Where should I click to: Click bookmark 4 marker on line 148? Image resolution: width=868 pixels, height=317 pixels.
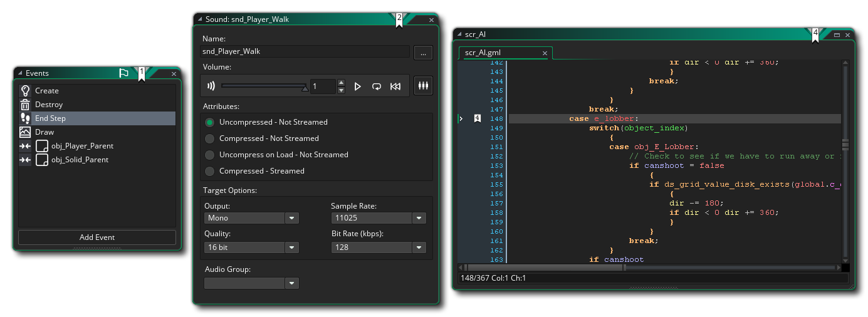478,118
